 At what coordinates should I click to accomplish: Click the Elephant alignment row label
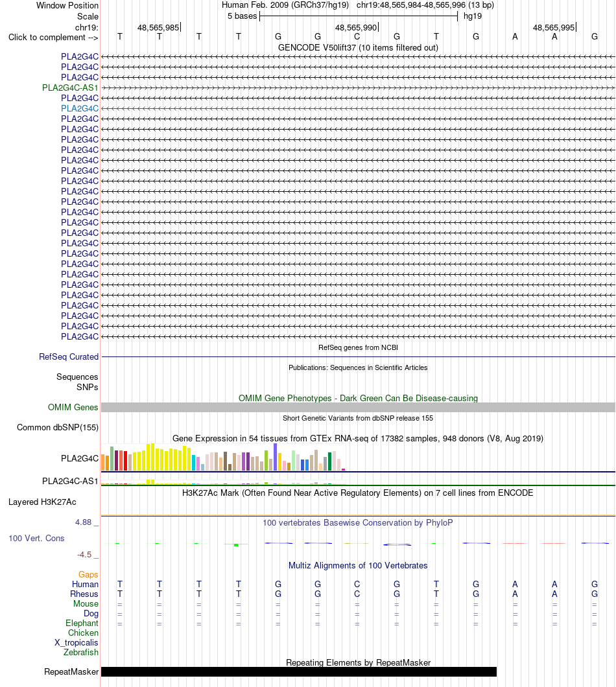click(82, 623)
